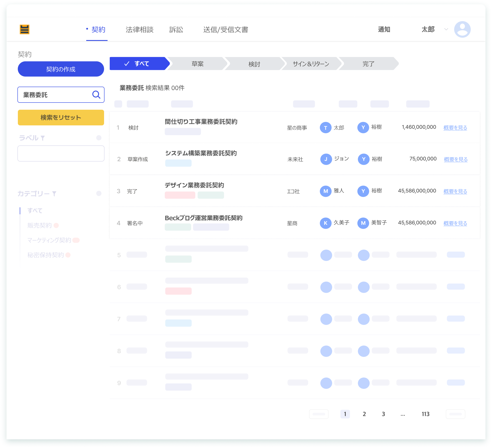492x448 pixels.
Task: Select the header checkbox above contract list
Action: (x=118, y=104)
